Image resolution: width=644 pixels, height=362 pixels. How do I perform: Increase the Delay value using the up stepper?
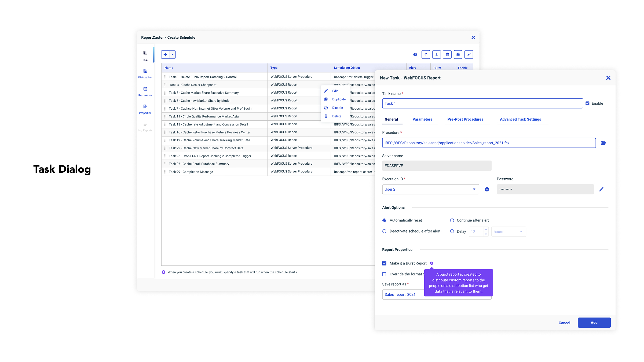(x=486, y=229)
